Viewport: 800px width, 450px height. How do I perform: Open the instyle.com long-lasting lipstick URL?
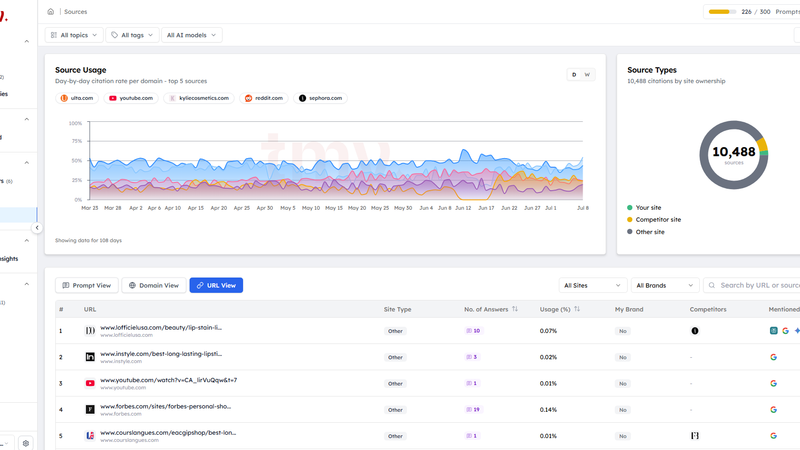[x=161, y=354]
